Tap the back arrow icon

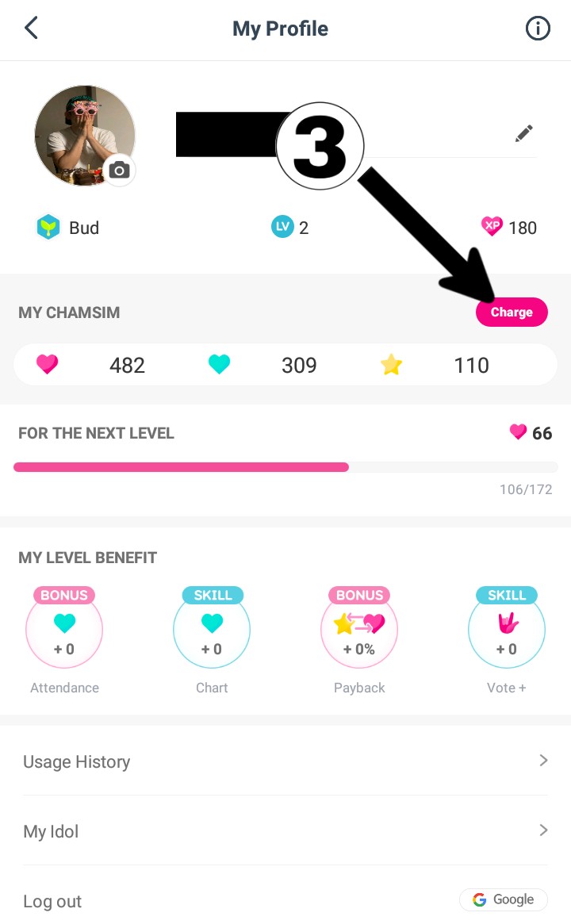[x=31, y=29]
